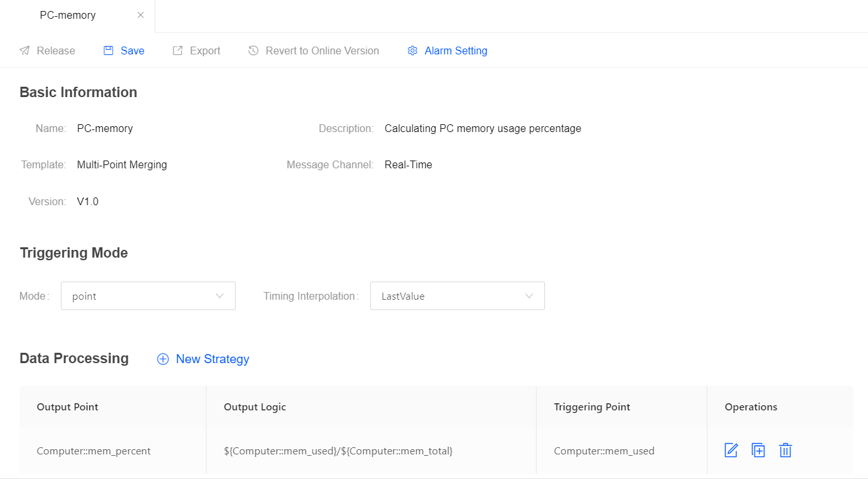This screenshot has height=479, width=868.
Task: Click the Revert to Online Version label
Action: (x=322, y=50)
